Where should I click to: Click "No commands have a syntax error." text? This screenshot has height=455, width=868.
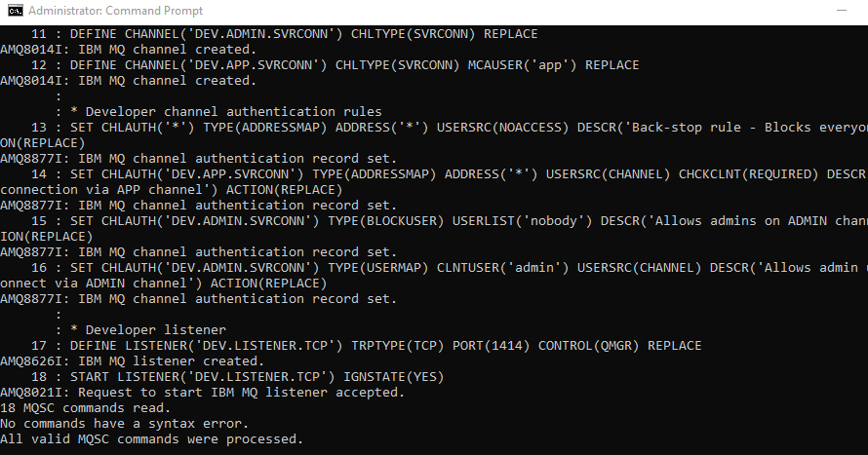[x=124, y=423]
